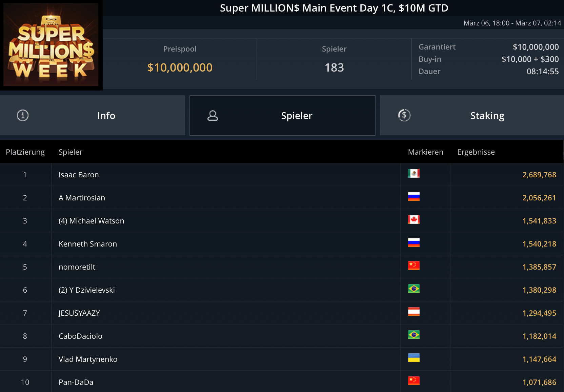564x392 pixels.
Task: Select player CaboDaciolo in the list
Action: pyautogui.click(x=80, y=336)
